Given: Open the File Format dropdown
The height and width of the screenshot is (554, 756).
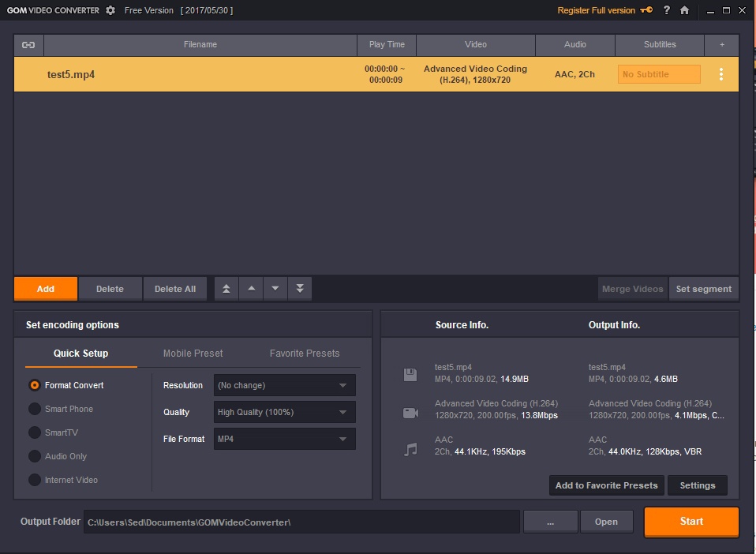Looking at the screenshot, I should [284, 439].
